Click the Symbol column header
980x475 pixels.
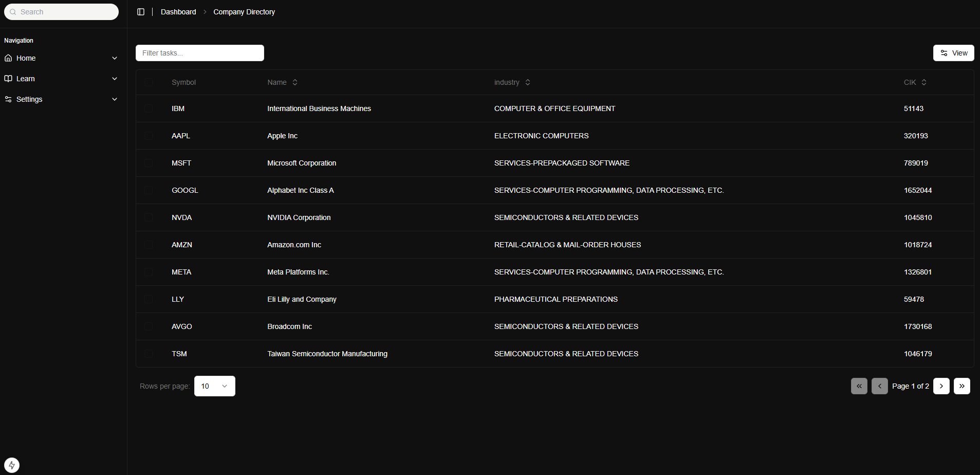(x=183, y=82)
